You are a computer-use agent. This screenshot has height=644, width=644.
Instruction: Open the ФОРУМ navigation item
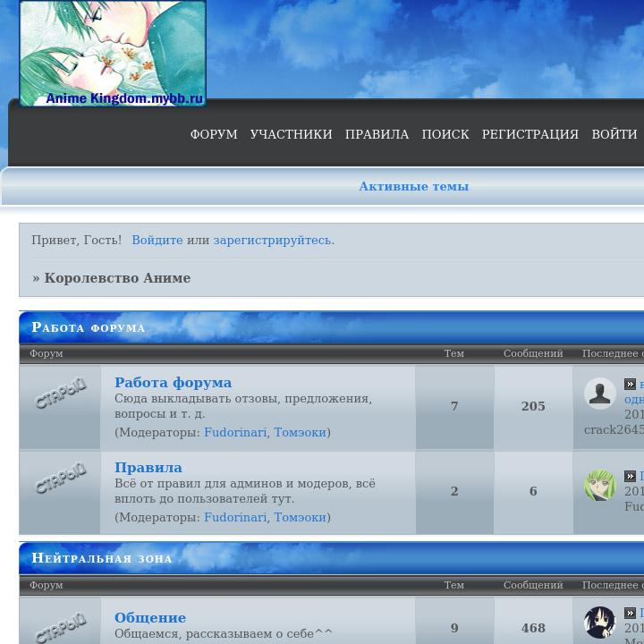[x=214, y=134]
